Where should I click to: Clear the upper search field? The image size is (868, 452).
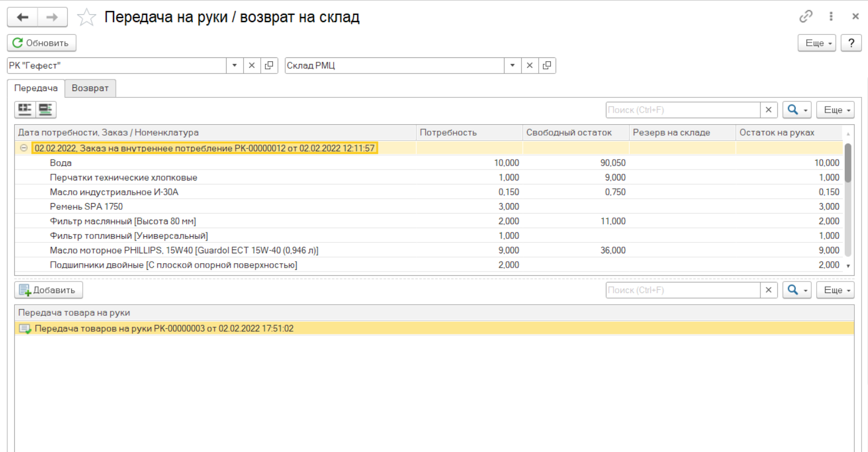click(x=768, y=110)
